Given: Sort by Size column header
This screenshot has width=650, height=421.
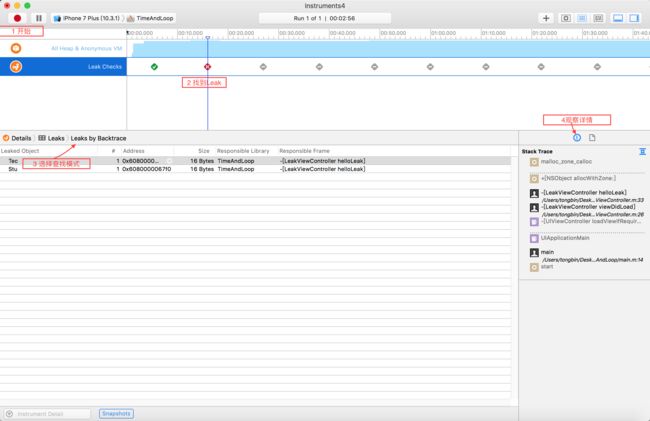Looking at the screenshot, I should (x=204, y=151).
